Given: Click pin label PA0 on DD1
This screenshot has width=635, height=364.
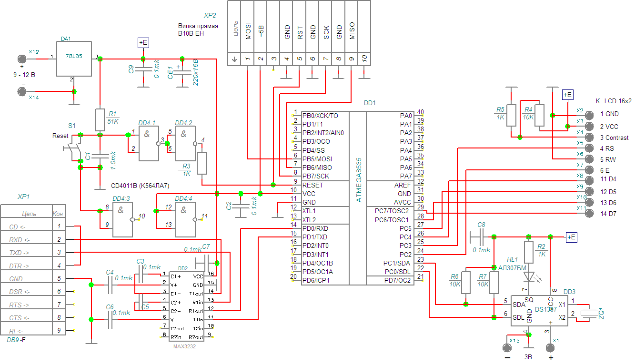Looking at the screenshot, I should point(405,116).
